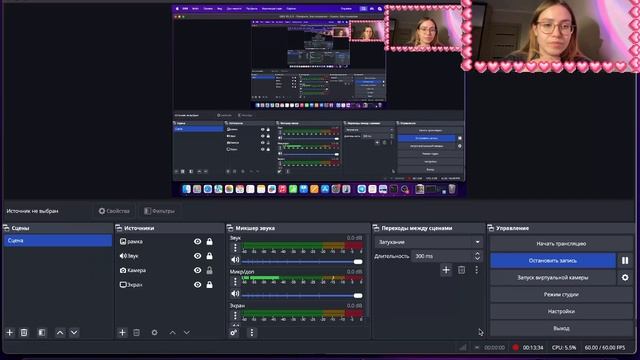Screen dimensions: 640x360
Task: Click CPU: 5.5% status text
Action: (x=564, y=347)
